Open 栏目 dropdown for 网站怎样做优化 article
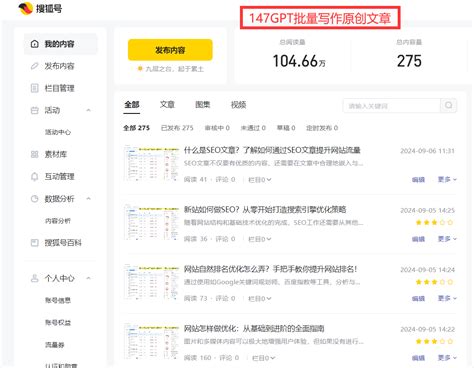 (264, 358)
